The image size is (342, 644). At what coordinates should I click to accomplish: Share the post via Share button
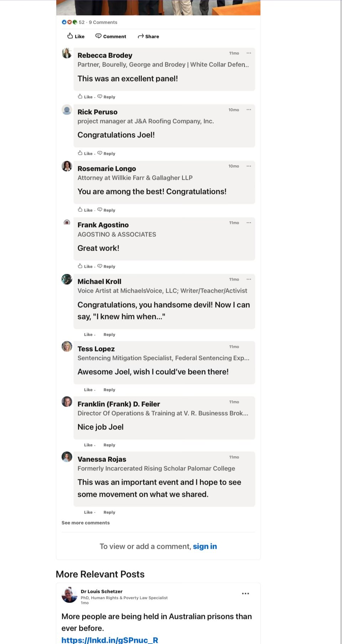[149, 36]
